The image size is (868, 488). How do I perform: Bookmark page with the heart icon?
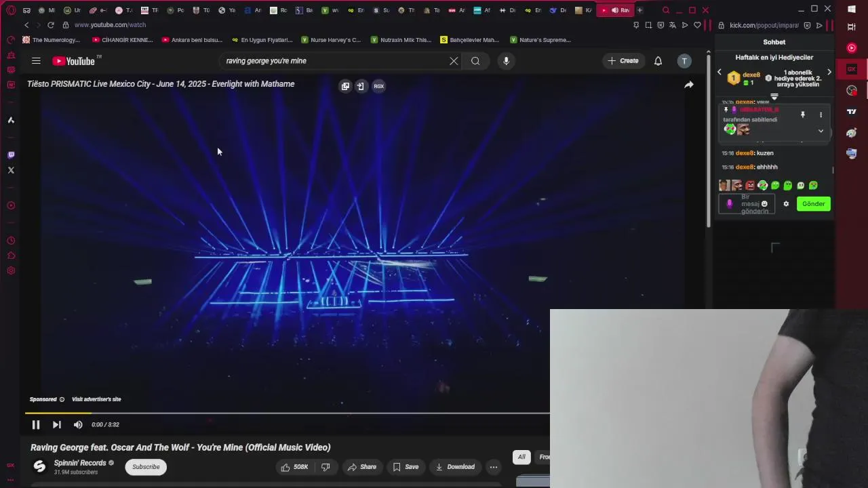tap(697, 25)
